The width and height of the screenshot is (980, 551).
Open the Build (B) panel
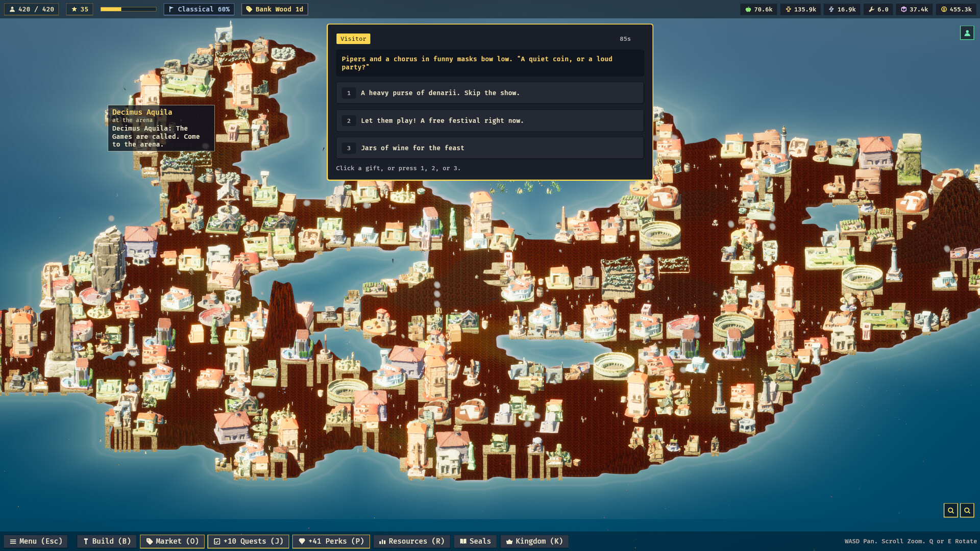107,541
